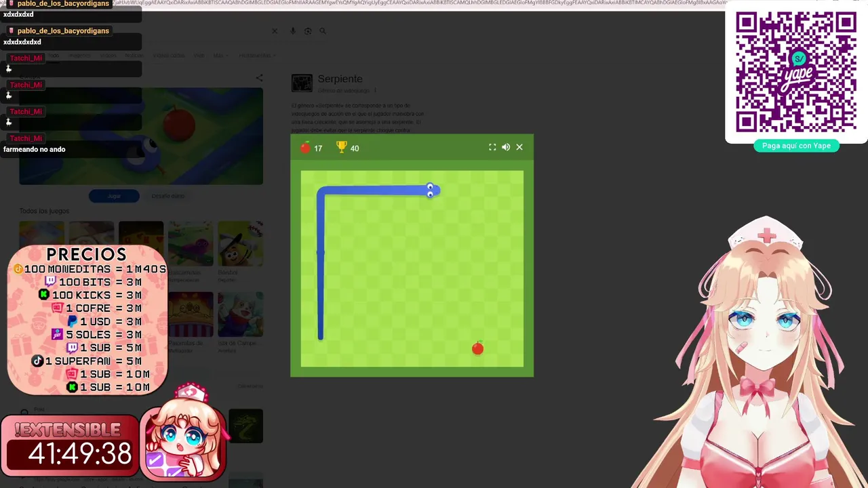Screen dimensions: 868x488
Task: Click the Twitch icon beside 100 BITS
Action: coord(50,282)
